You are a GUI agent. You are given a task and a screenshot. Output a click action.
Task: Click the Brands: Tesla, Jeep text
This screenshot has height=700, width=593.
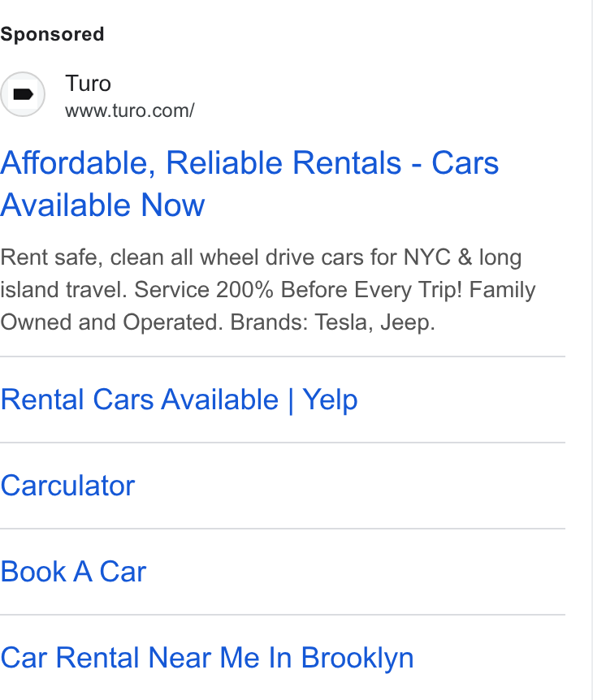click(332, 322)
